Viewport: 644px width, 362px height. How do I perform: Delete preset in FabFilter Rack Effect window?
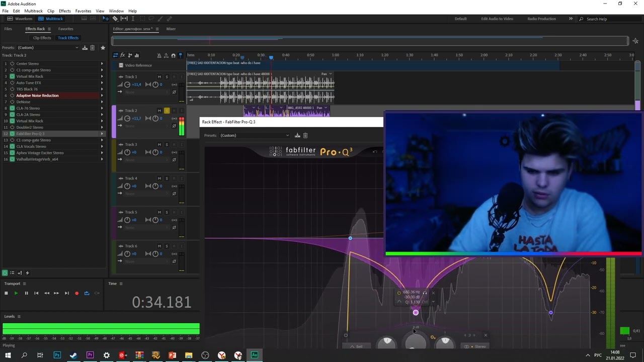click(x=305, y=135)
